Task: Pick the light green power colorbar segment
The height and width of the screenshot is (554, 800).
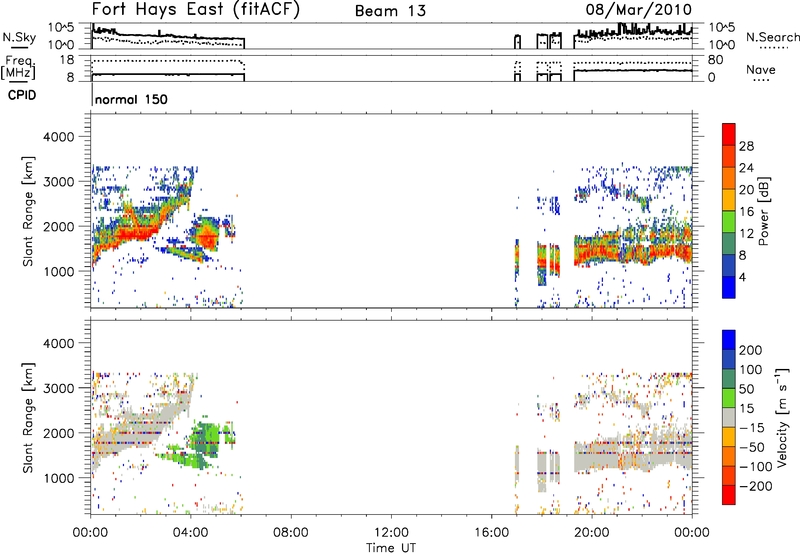Action: click(x=729, y=221)
